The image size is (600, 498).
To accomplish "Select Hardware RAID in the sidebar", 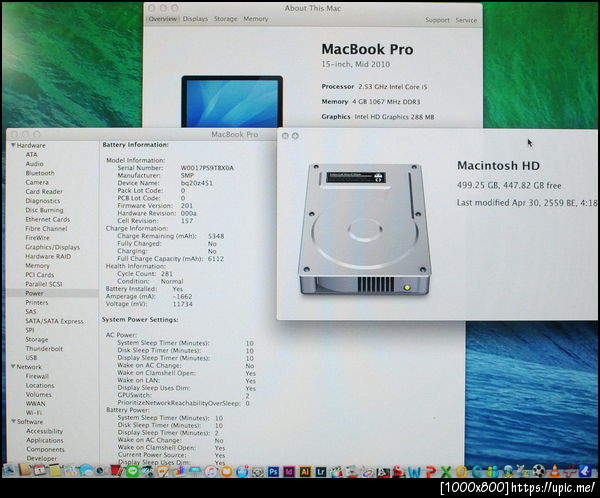I will (48, 256).
